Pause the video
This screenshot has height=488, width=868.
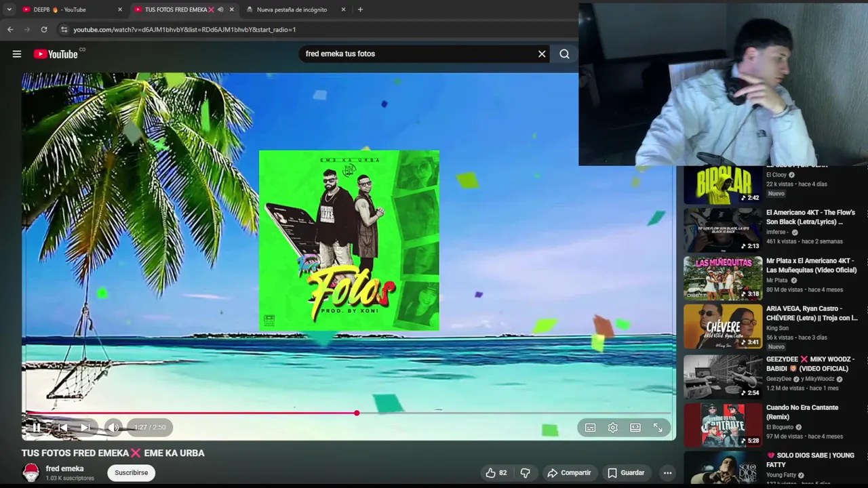click(x=37, y=427)
